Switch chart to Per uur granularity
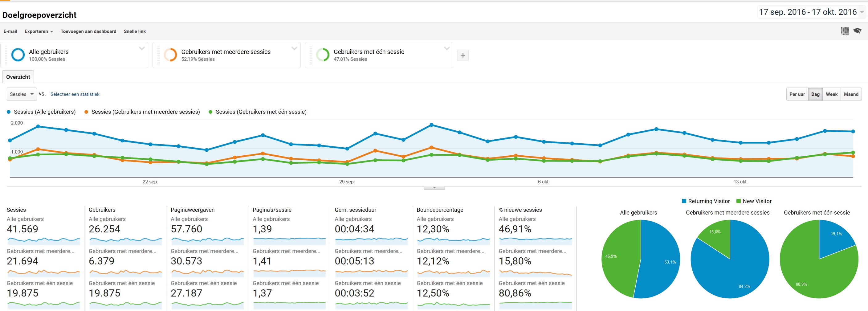 797,94
